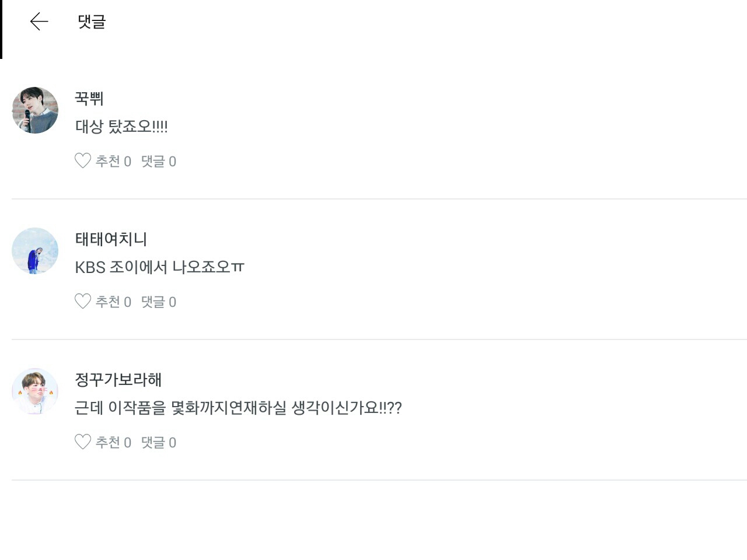Viewport: 747px width, 560px height.
Task: Open the 꾹쀠 username
Action: click(x=89, y=98)
